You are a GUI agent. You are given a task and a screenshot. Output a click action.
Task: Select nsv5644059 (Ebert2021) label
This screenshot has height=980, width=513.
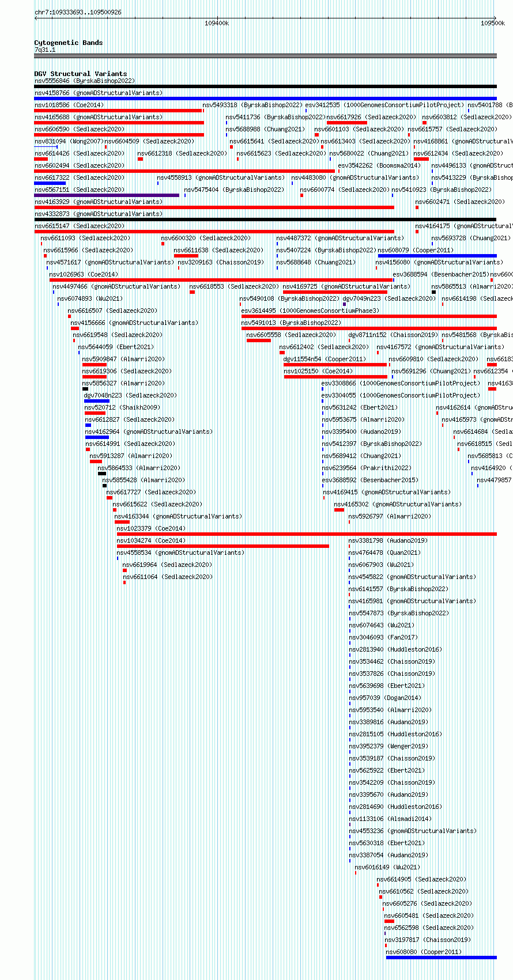116,347
